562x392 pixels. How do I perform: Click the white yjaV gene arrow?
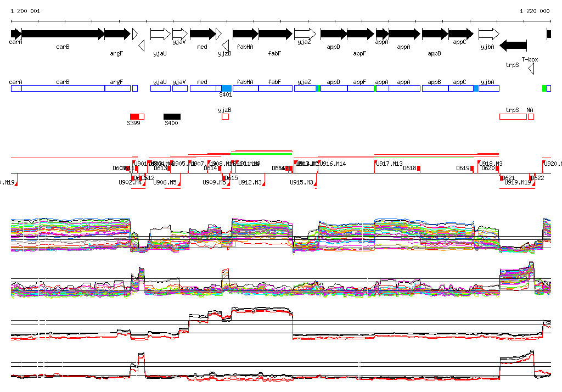click(x=180, y=34)
